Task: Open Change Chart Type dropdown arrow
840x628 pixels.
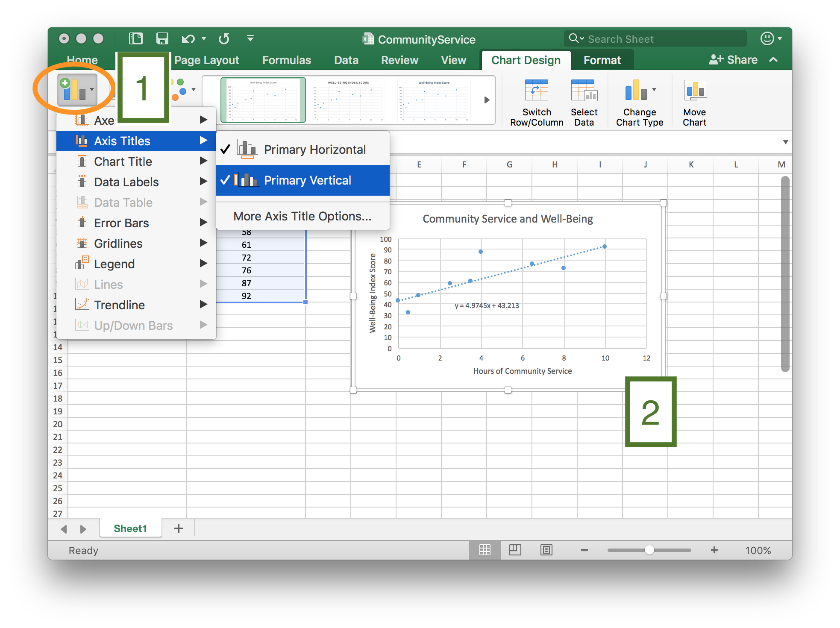Action: coord(654,90)
